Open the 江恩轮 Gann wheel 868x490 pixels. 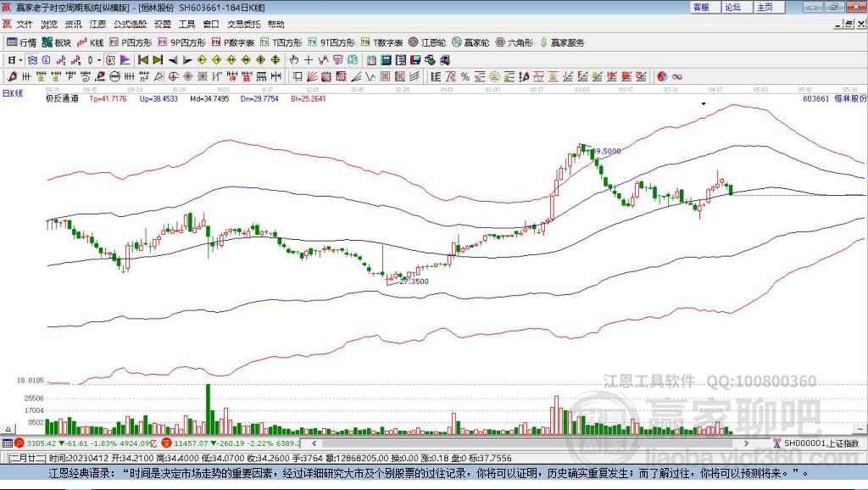coord(427,42)
